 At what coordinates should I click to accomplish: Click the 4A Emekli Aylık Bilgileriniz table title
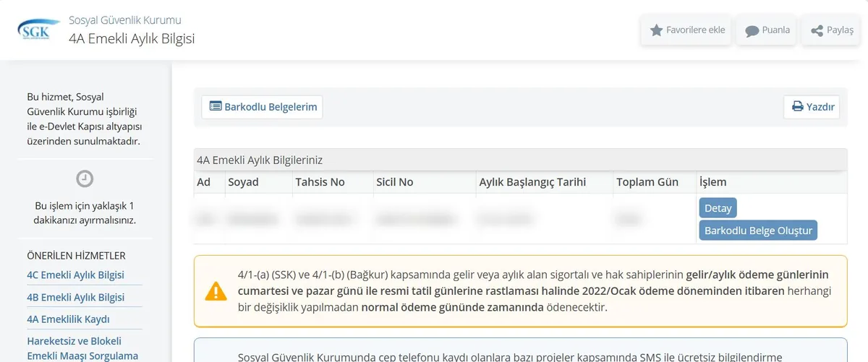pyautogui.click(x=260, y=160)
